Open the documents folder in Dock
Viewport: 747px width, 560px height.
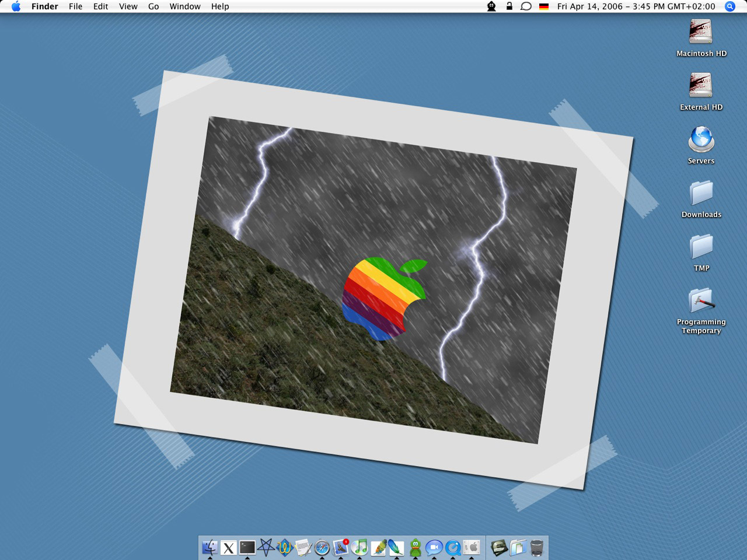(x=518, y=547)
